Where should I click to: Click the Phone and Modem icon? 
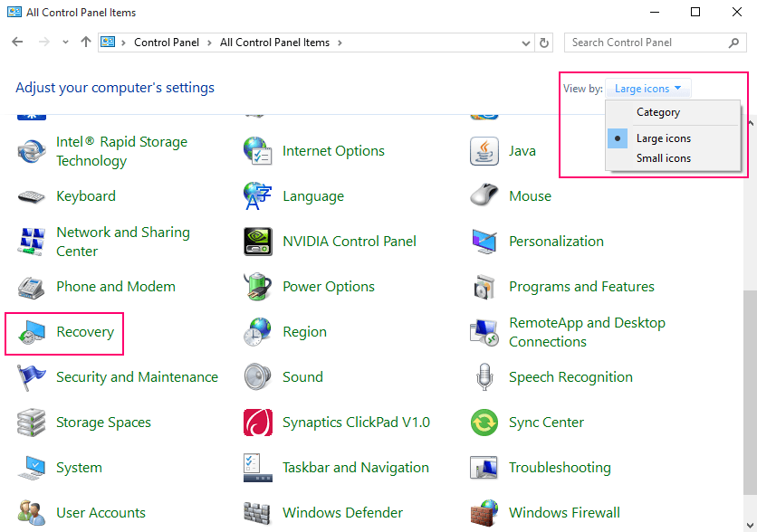point(32,287)
